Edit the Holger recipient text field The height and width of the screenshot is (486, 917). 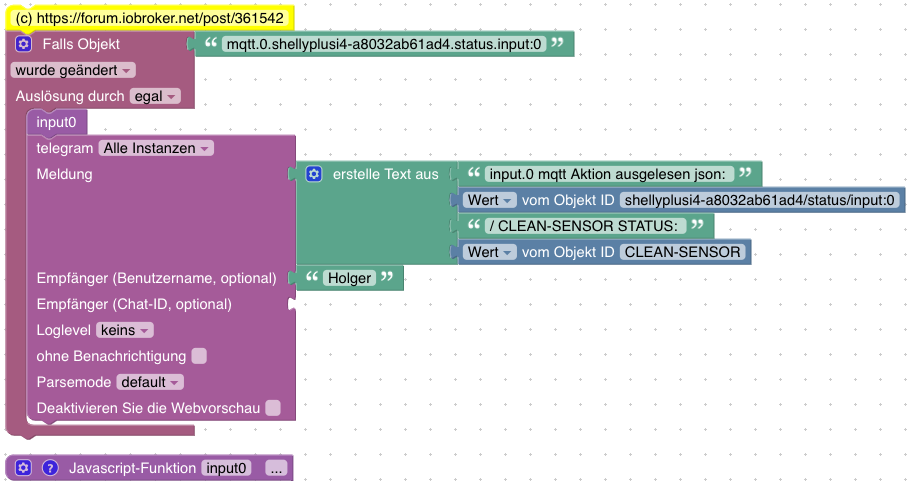[x=349, y=278]
